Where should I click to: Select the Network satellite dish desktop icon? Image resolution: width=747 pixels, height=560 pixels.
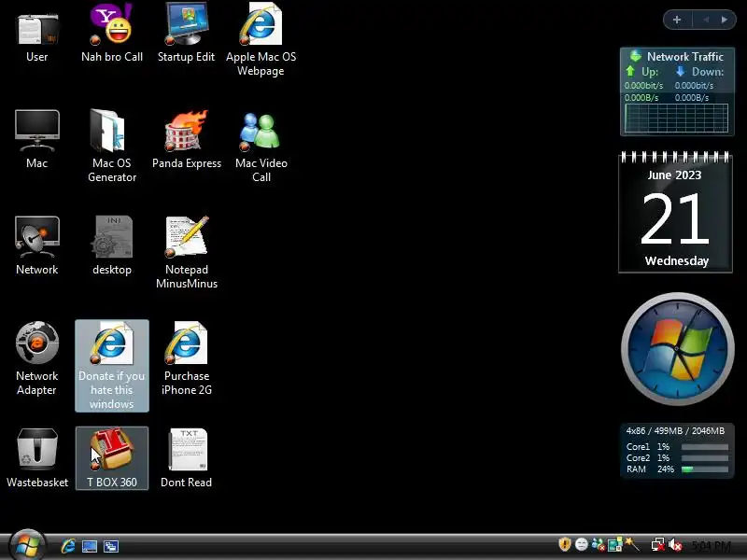[37, 245]
